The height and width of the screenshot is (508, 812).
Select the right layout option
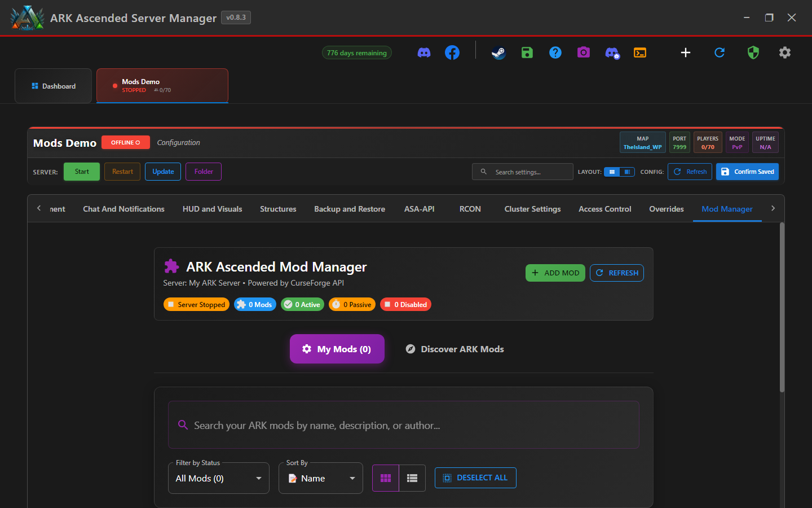pos(627,172)
